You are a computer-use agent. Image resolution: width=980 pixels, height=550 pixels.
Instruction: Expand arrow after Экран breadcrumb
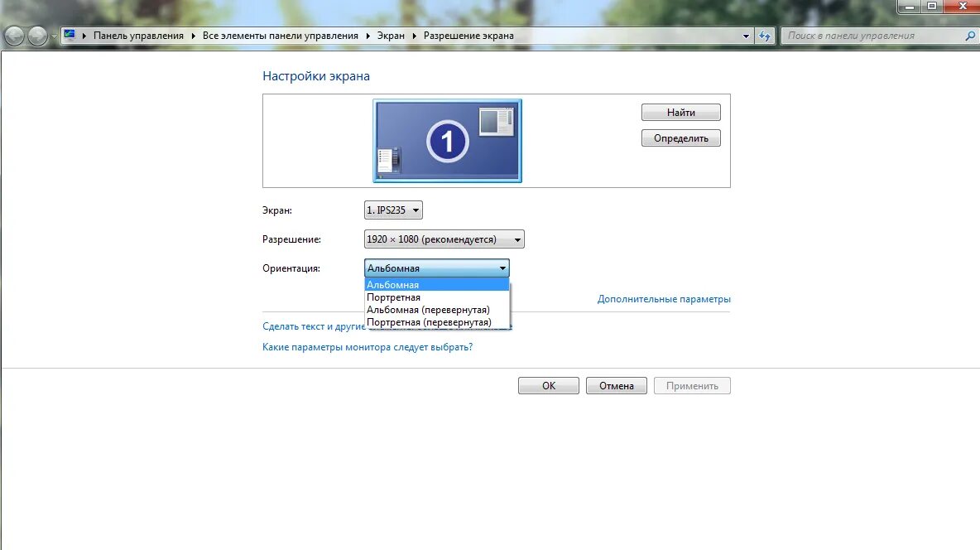point(414,36)
